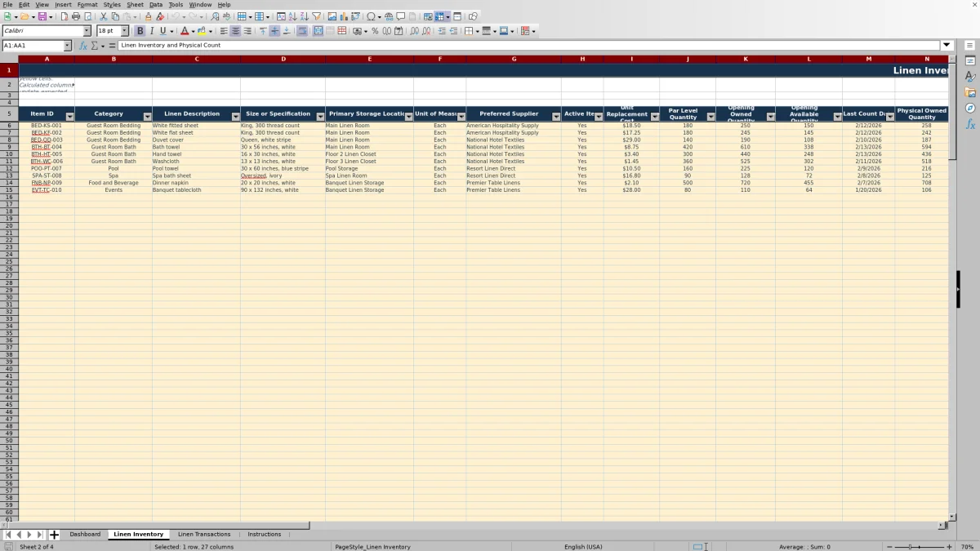
Task: Open the Data menu
Action: click(x=155, y=4)
